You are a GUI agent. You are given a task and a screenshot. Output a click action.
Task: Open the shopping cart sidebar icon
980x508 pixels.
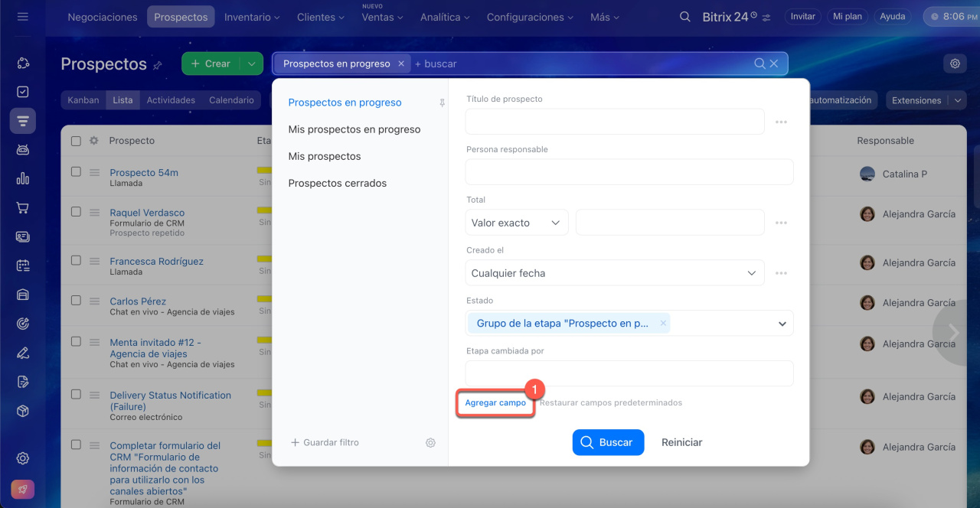23,207
